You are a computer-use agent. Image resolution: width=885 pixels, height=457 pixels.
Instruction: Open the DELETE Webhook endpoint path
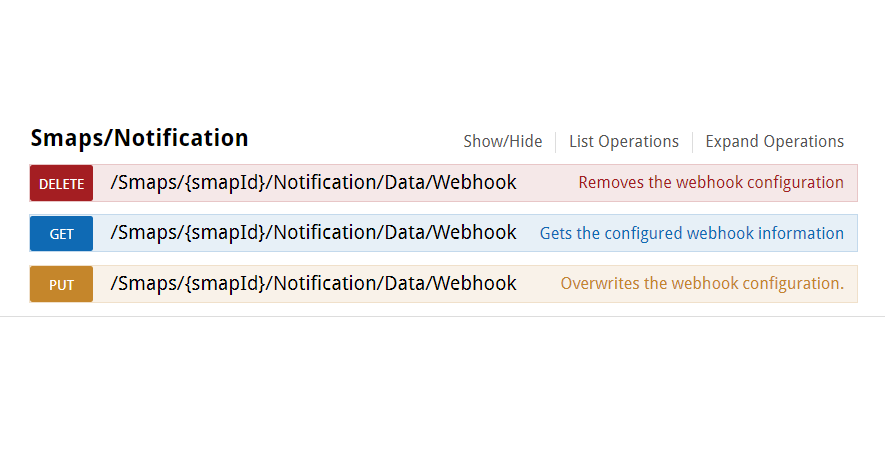point(313,182)
